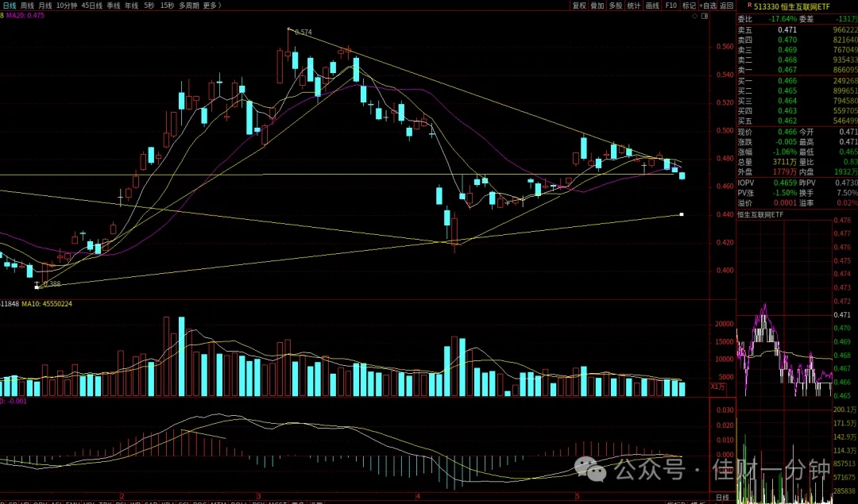The width and height of the screenshot is (858, 504).
Task: Click the red R marker beside stock code
Action: pyautogui.click(x=749, y=6)
